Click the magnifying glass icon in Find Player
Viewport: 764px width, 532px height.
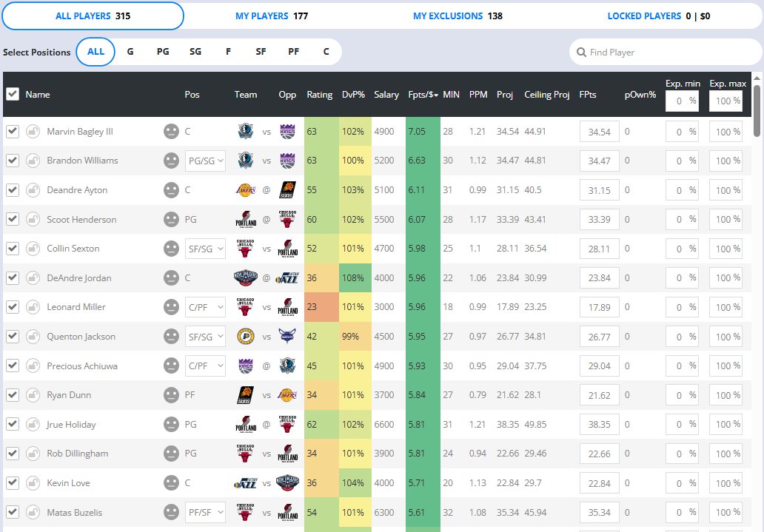click(x=581, y=53)
